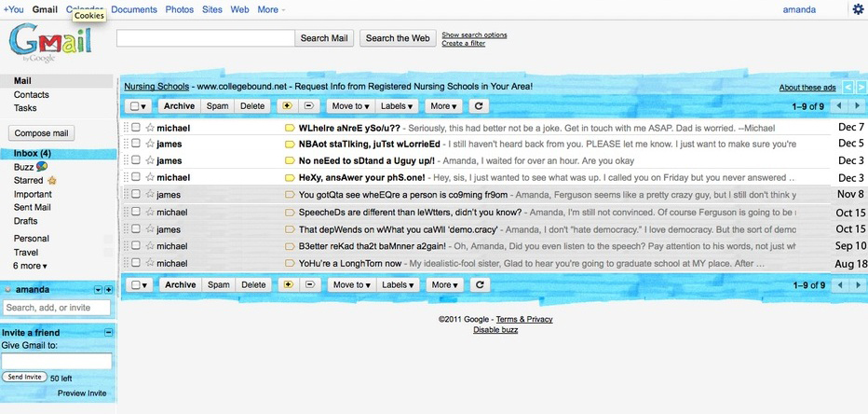Check the james Nov 8 email
Image resolution: width=868 pixels, height=414 pixels.
(136, 194)
